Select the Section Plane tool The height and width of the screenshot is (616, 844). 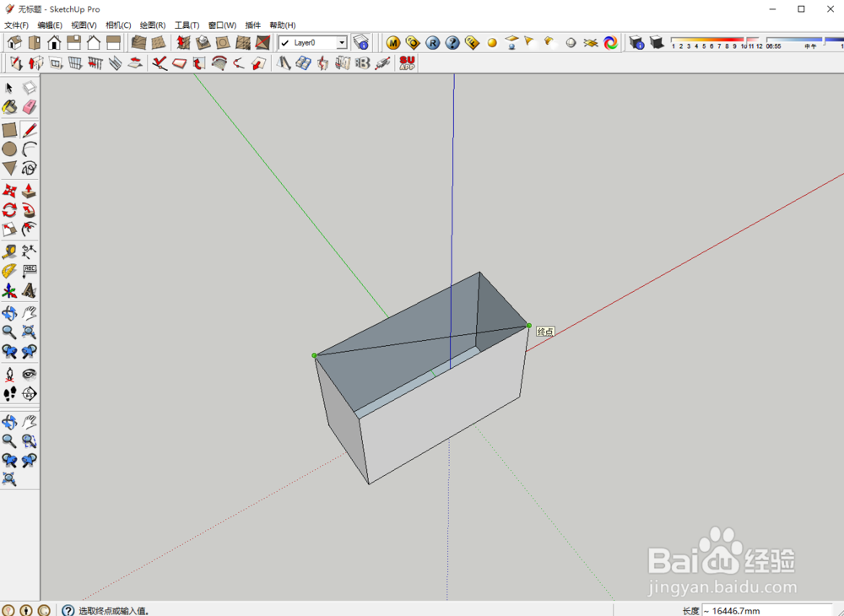(29, 394)
